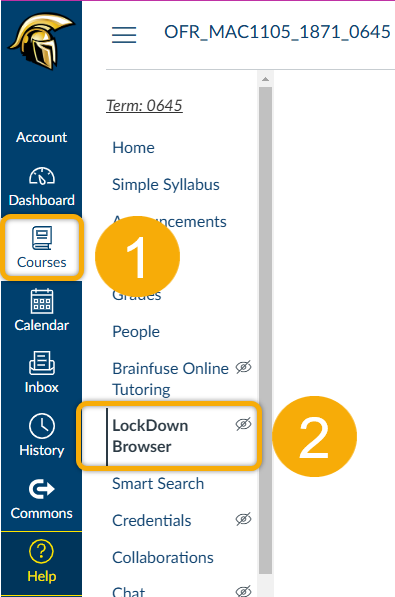Click the golden Spartan helmet logo

42,41
